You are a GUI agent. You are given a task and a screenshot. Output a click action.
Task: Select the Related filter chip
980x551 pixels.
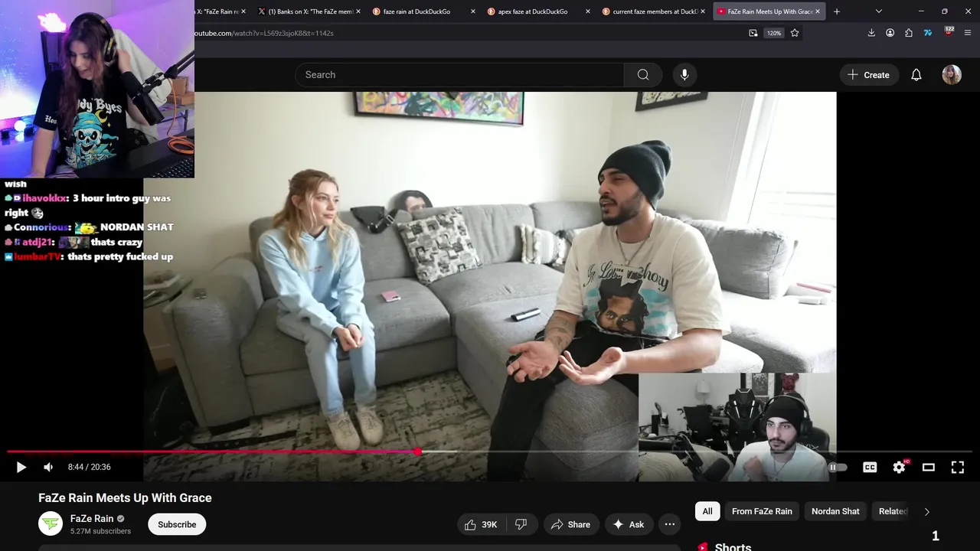[893, 511]
